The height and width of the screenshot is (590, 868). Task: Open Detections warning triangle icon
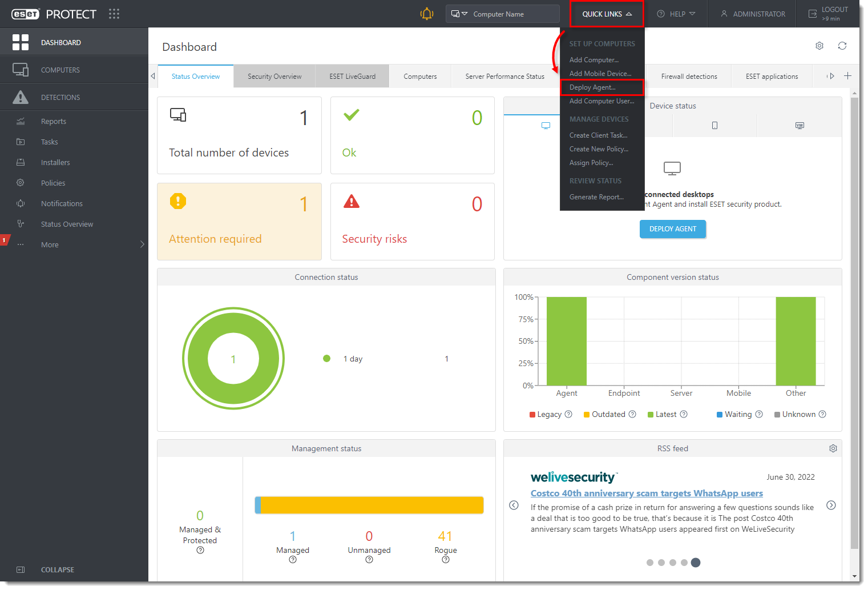(21, 97)
